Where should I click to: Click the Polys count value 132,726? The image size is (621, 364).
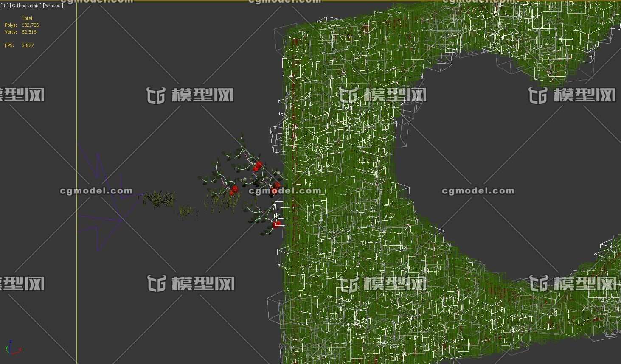click(30, 25)
